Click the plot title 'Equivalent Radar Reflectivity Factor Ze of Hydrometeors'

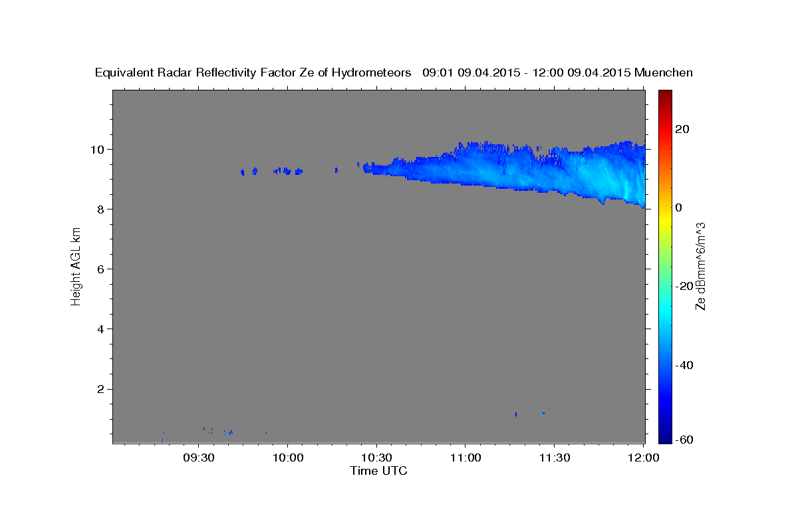253,72
